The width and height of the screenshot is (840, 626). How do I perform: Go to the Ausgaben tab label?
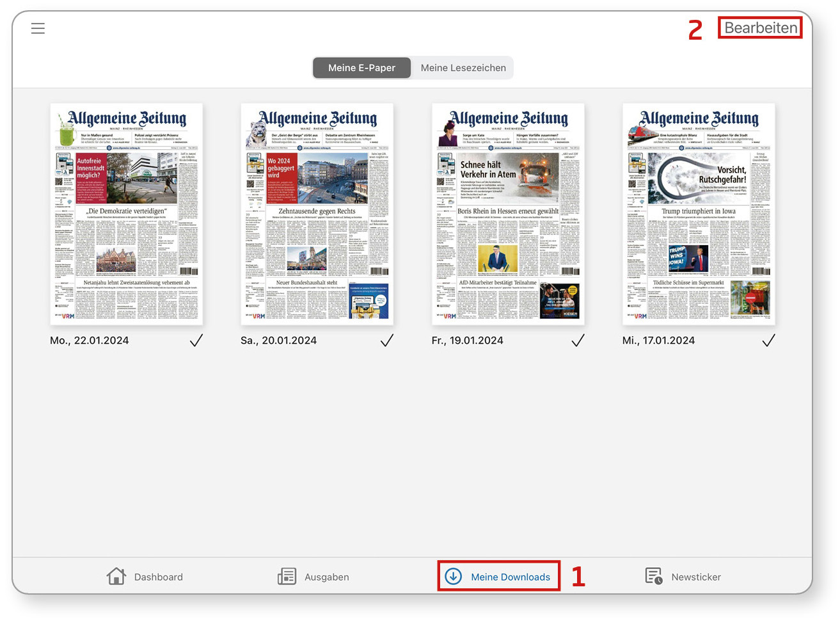pyautogui.click(x=326, y=577)
